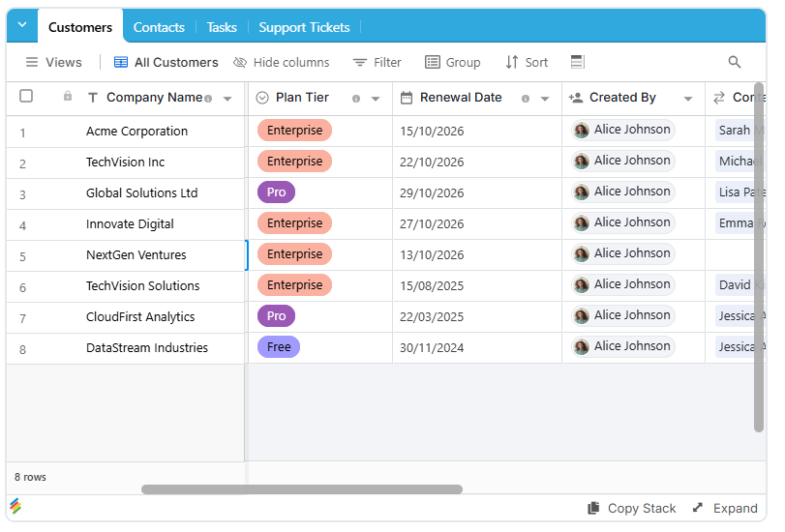Select the NextGen Ventures cell
The width and height of the screenshot is (785, 532).
pyautogui.click(x=136, y=255)
